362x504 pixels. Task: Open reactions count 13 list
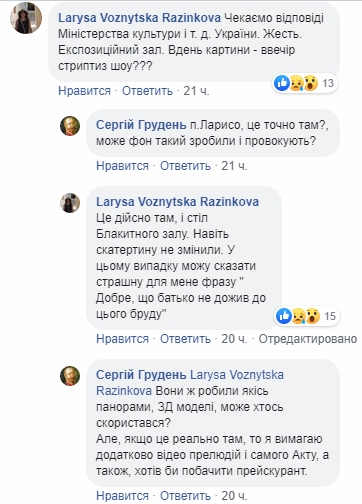[x=328, y=83]
